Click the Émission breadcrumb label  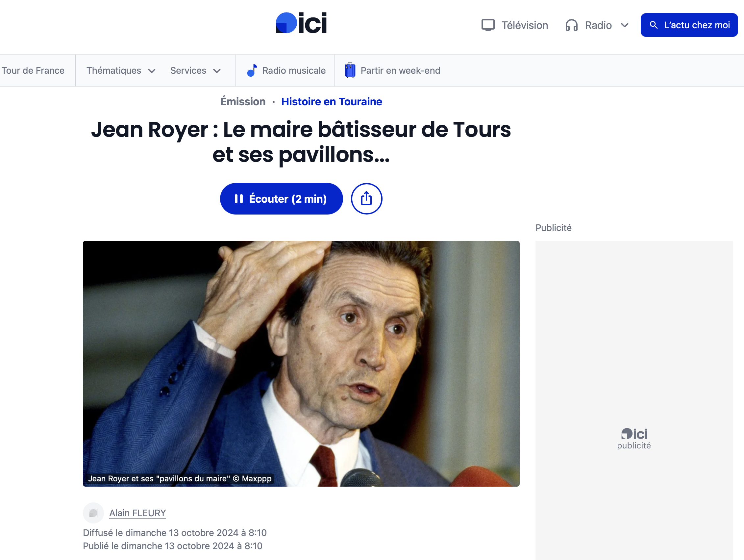[243, 101]
